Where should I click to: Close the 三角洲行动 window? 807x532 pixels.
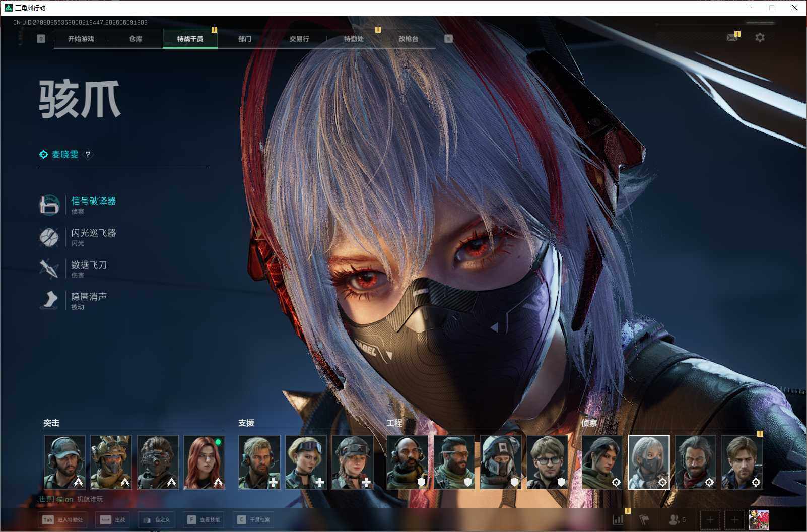(795, 8)
